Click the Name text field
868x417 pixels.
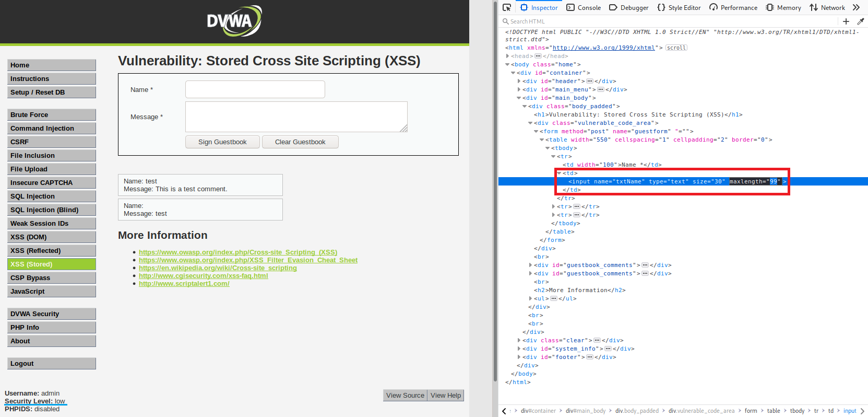coord(255,89)
